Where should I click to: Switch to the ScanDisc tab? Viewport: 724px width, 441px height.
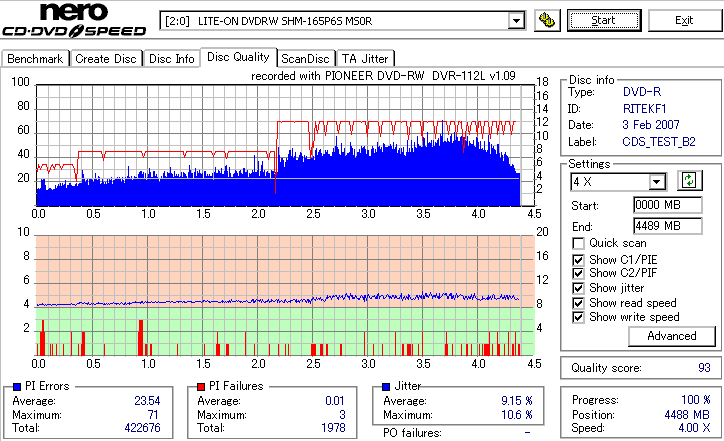click(305, 59)
